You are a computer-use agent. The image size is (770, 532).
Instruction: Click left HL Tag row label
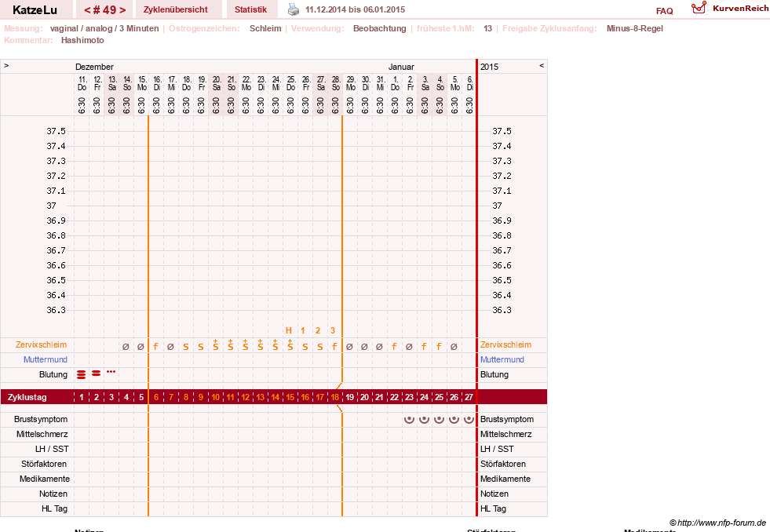(54, 508)
